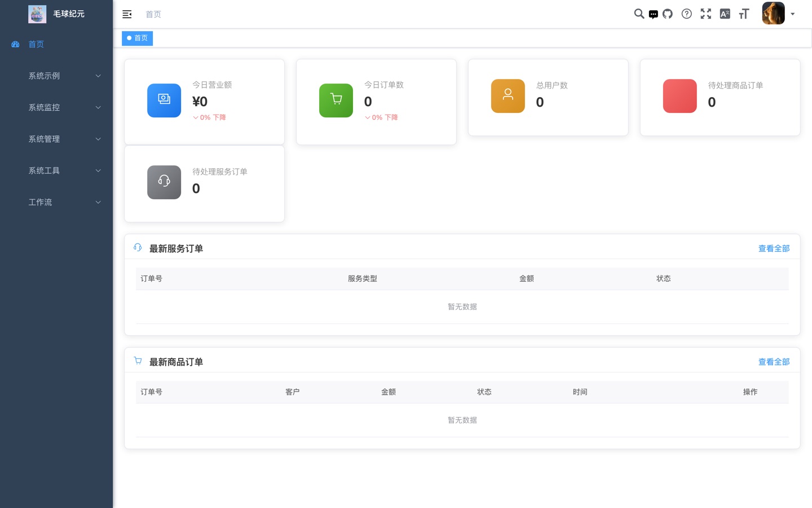
Task: Click the green shopping cart icon
Action: [336, 100]
